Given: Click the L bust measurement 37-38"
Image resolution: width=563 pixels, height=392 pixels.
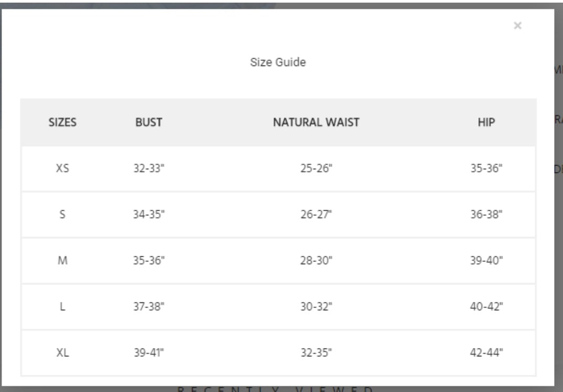Looking at the screenshot, I should 149,307.
